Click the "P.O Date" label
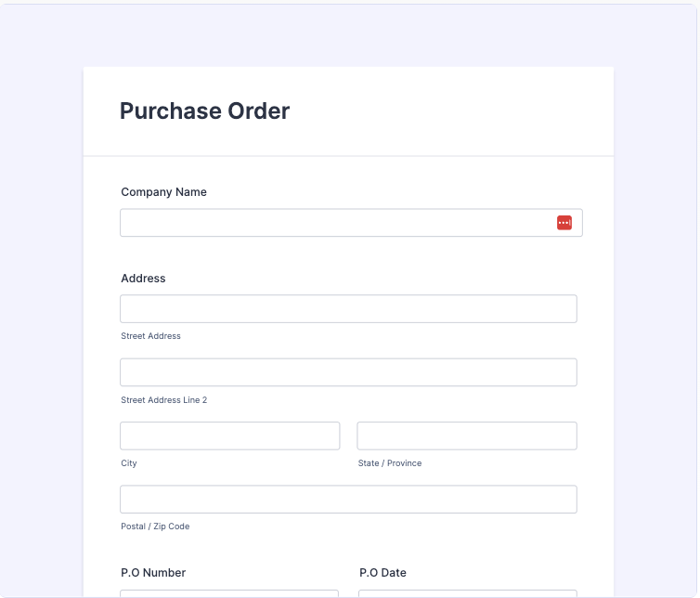The width and height of the screenshot is (700, 598). coord(382,573)
